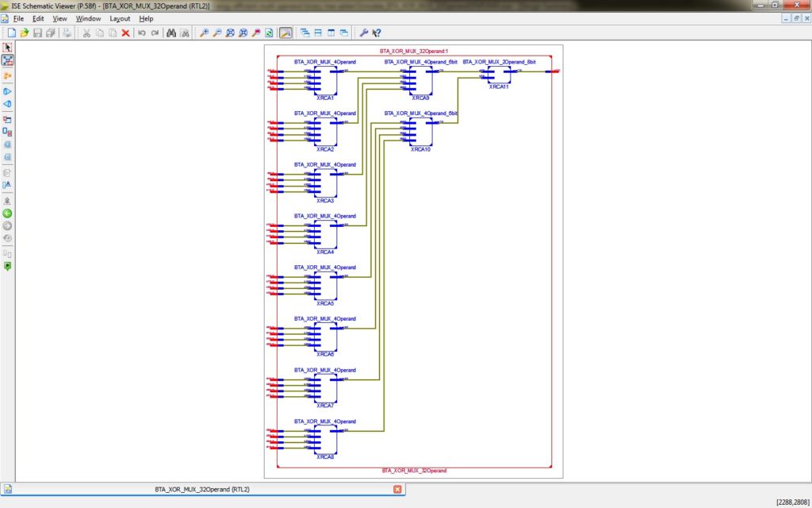Zoom to full view of the schematic

(230, 33)
